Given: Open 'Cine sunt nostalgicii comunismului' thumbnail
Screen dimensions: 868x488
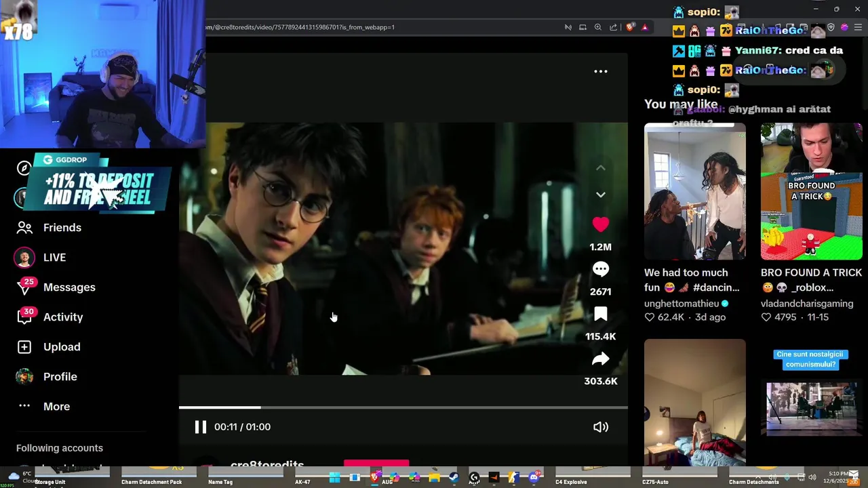Looking at the screenshot, I should [x=812, y=403].
